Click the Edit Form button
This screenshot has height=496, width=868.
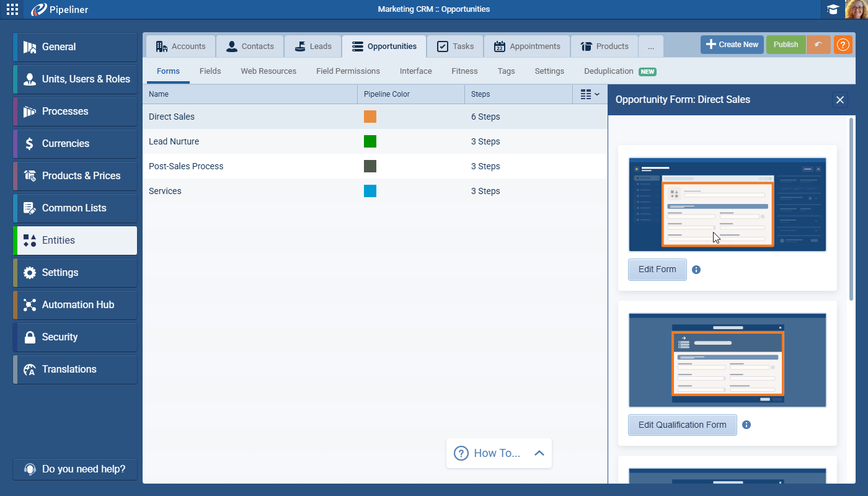657,270
